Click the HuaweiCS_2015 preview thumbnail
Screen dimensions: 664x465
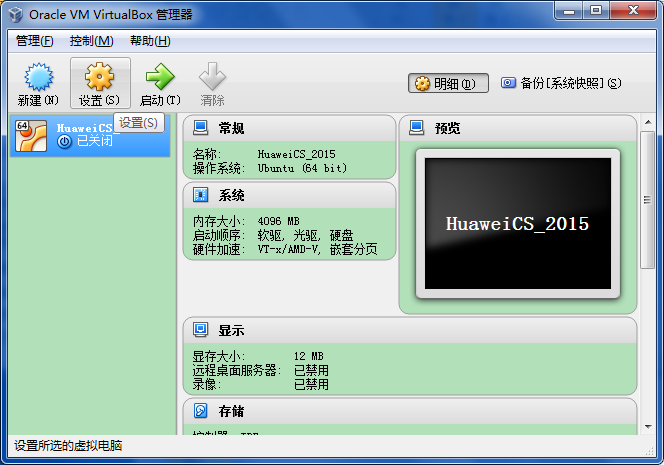click(x=518, y=224)
